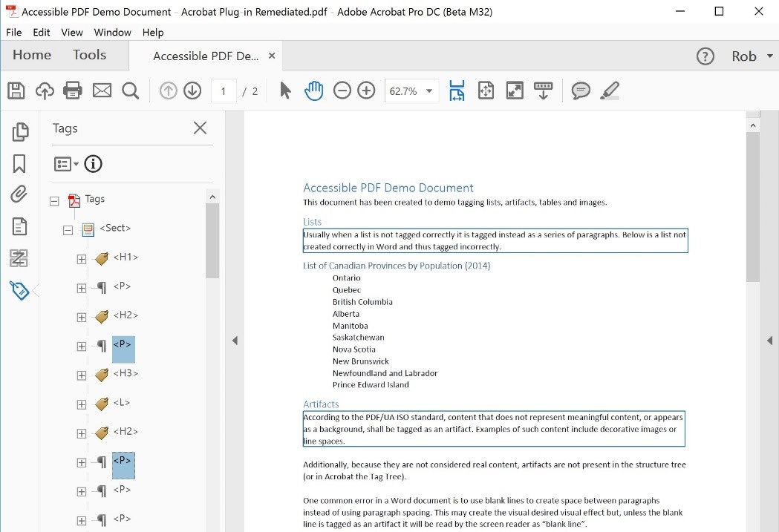Expand the L list tag node
779x532 pixels.
pyautogui.click(x=82, y=404)
